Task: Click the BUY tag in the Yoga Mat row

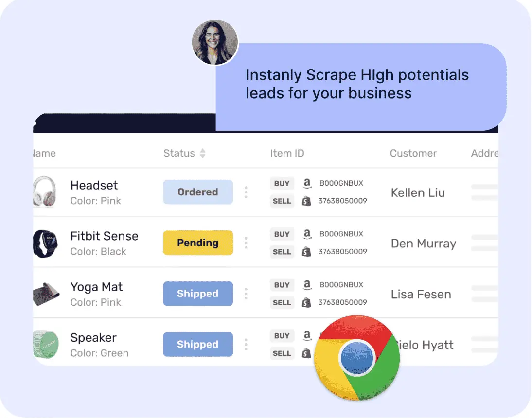Action: [x=282, y=285]
